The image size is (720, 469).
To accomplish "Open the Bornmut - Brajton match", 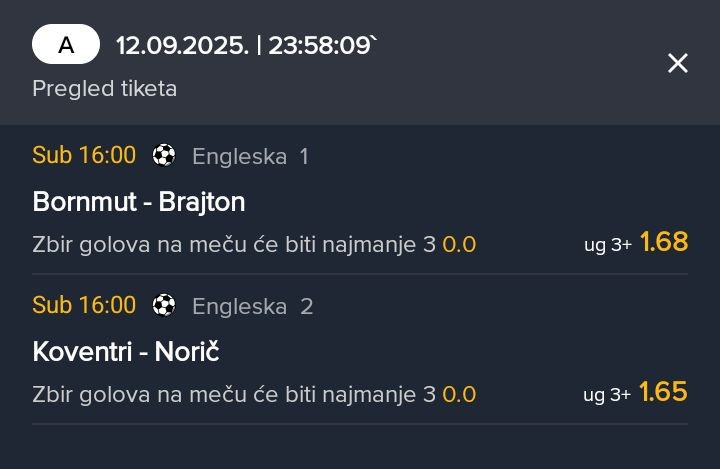I will 139,202.
